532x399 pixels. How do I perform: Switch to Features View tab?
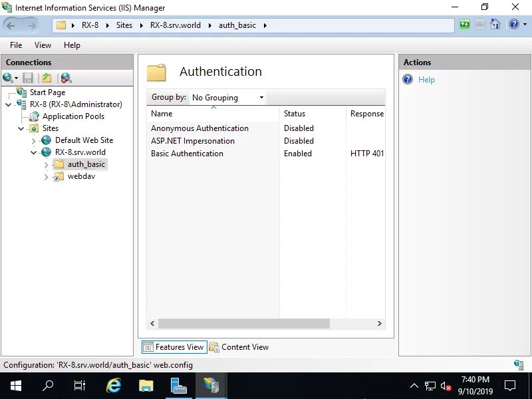coord(174,347)
